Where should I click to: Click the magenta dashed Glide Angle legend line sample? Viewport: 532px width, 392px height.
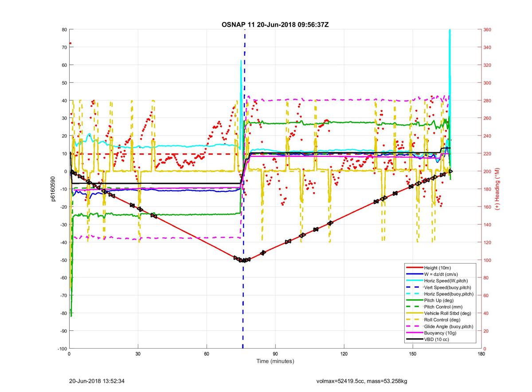click(414, 326)
